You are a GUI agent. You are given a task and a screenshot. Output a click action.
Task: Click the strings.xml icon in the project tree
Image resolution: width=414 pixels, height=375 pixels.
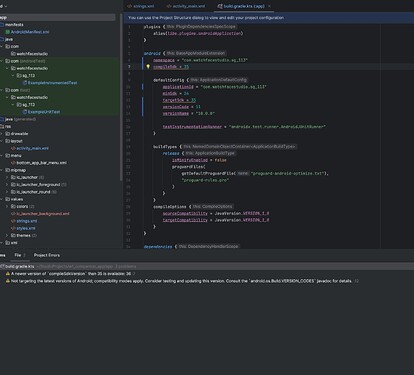click(x=13, y=221)
